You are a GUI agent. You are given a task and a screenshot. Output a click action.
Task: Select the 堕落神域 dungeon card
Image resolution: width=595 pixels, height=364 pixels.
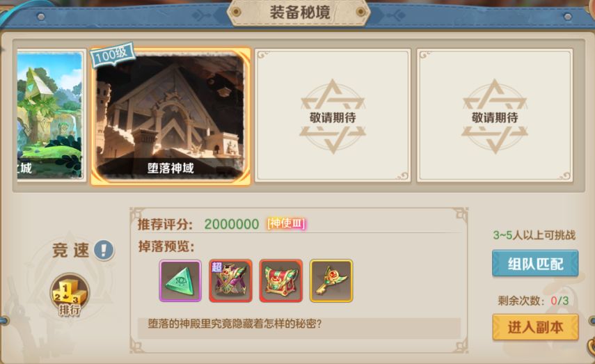coord(170,116)
